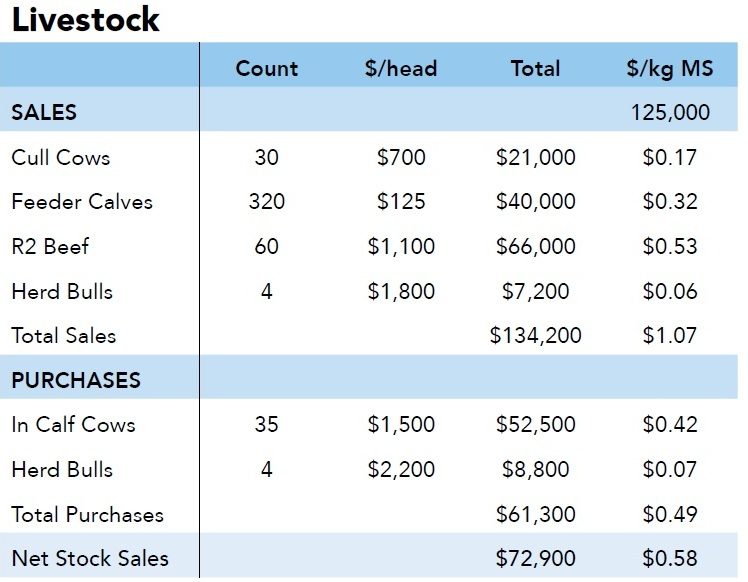The height and width of the screenshot is (582, 748).
Task: Click the $/kg MS column header
Action: point(670,69)
